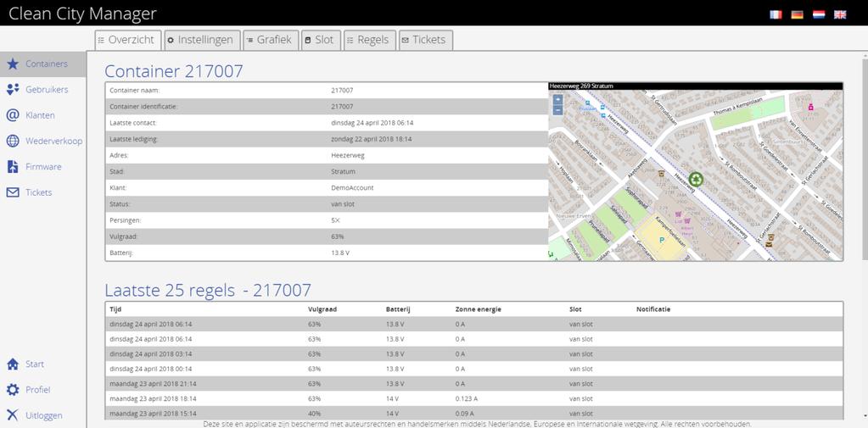Click the Wederverkoop globe icon

(x=13, y=141)
